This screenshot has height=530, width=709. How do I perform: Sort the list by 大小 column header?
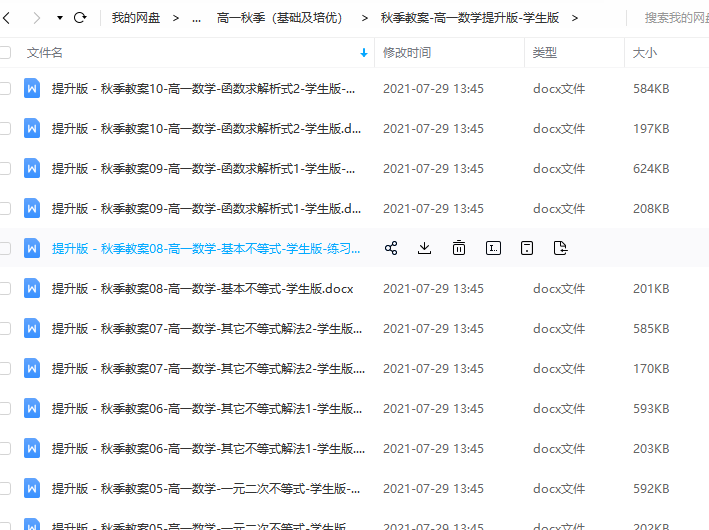click(645, 52)
